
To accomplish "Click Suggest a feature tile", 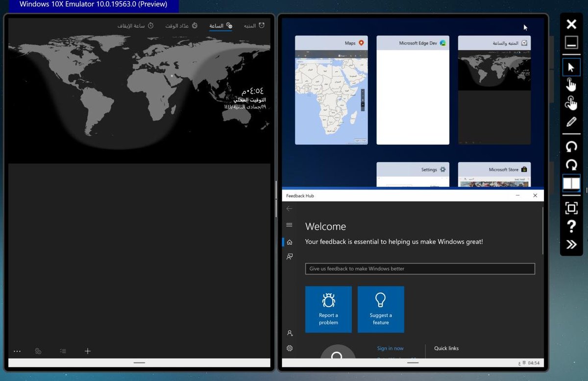I will [381, 310].
